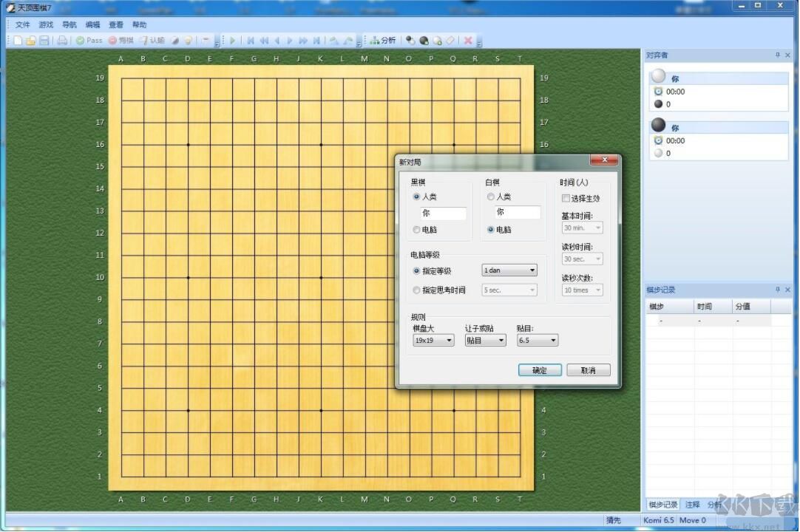This screenshot has width=800, height=532.
Task: Click the 分析 (Analyze) toolbar button
Action: (383, 41)
